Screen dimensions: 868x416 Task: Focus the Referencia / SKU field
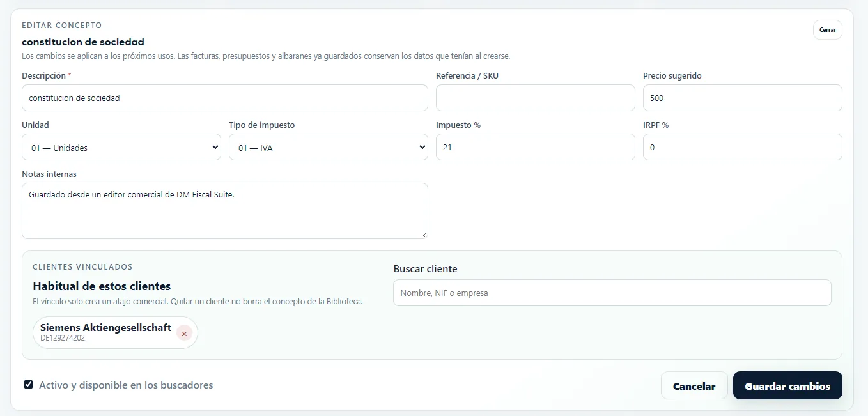(536, 98)
